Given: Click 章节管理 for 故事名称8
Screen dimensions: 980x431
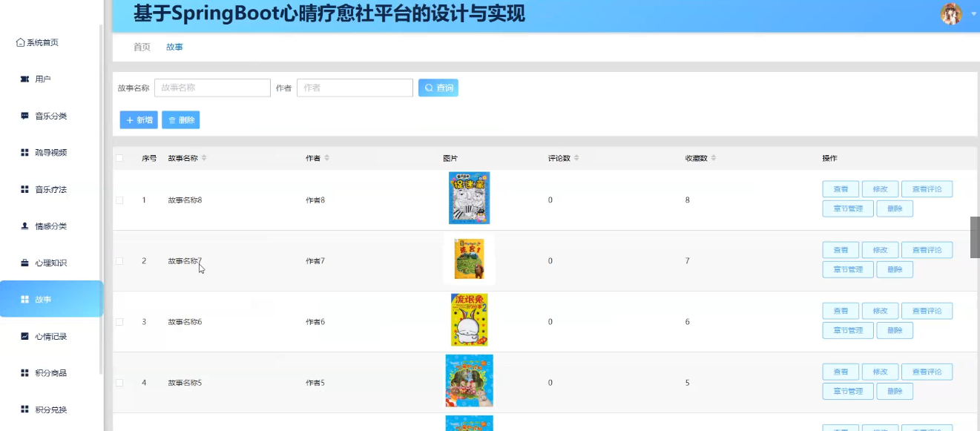Looking at the screenshot, I should [848, 208].
